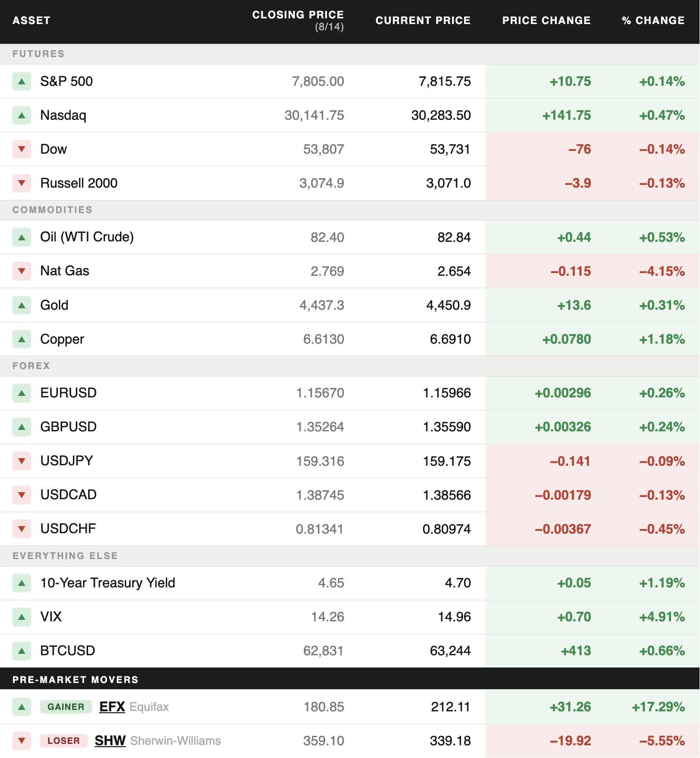Click the up arrow icon next to Copper
Screen dimensions: 700x758
[22, 339]
